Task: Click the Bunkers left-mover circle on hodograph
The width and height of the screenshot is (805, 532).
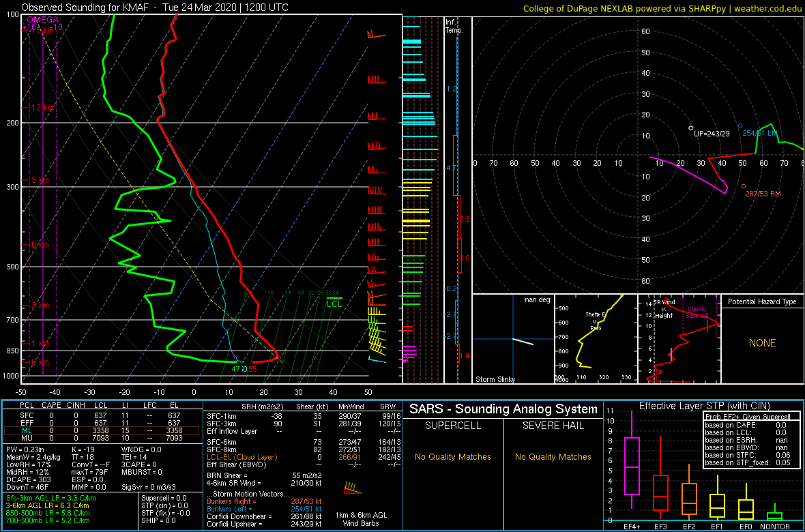Action: click(x=740, y=125)
